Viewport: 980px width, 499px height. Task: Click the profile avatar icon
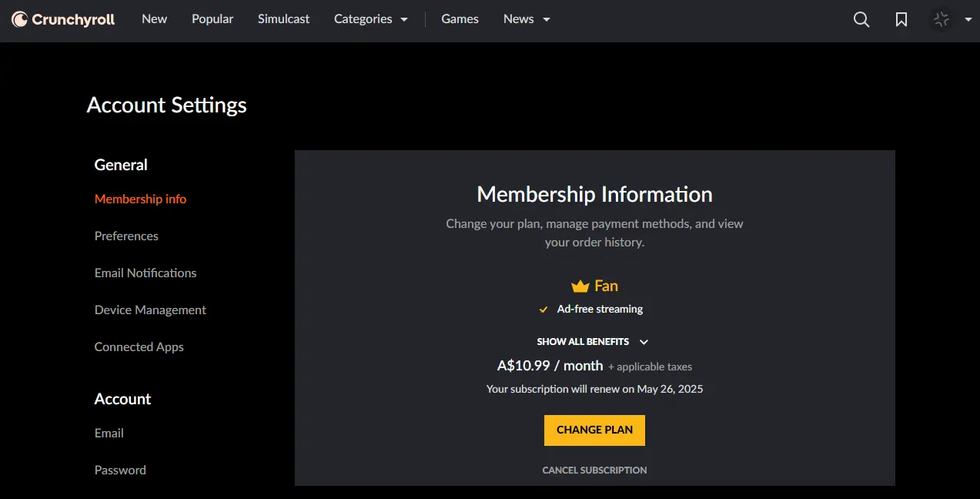[941, 19]
